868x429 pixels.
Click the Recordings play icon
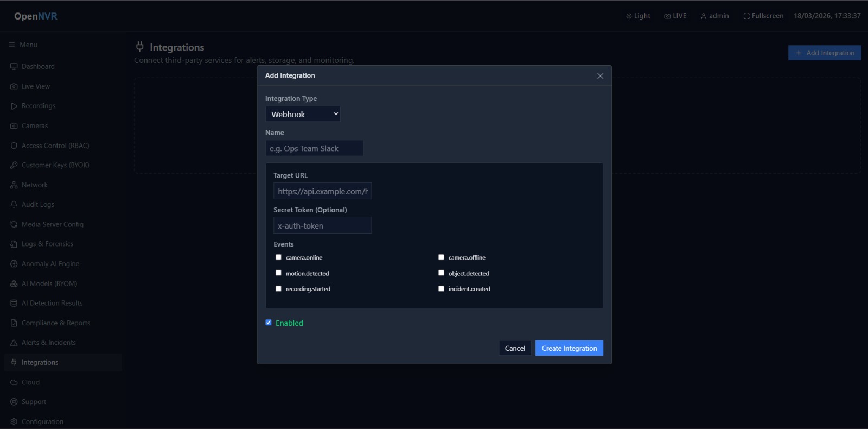click(14, 106)
